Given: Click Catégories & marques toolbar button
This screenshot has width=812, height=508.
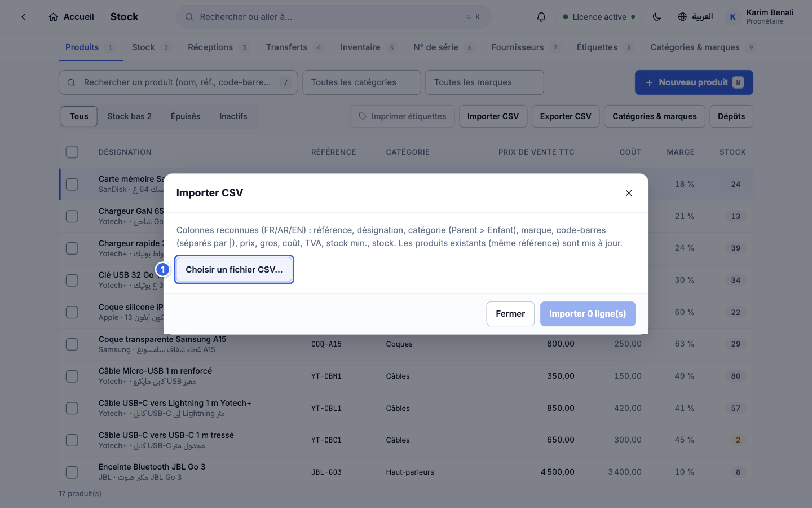Looking at the screenshot, I should point(655,116).
